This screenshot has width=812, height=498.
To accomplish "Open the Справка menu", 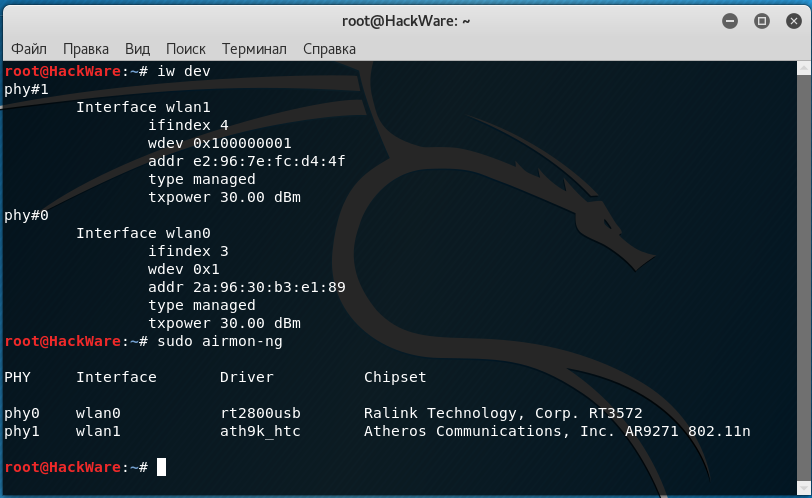I will coord(329,49).
